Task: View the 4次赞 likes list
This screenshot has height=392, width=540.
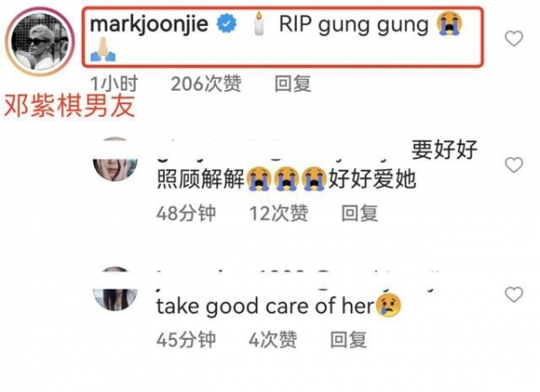Action: click(x=273, y=340)
